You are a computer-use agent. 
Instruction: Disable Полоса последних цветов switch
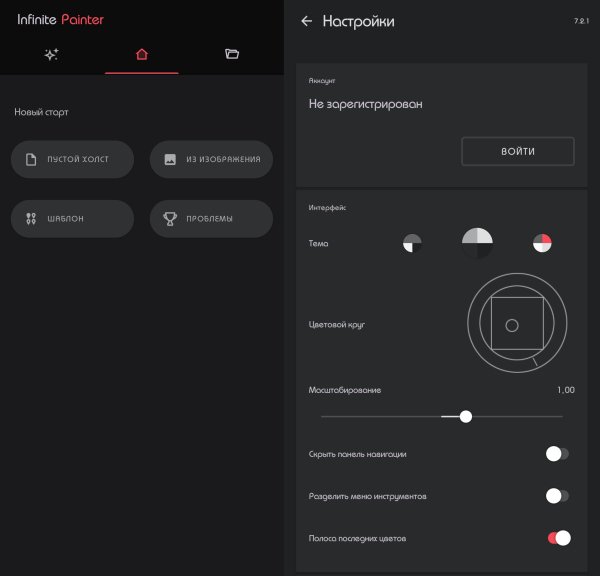pos(559,538)
